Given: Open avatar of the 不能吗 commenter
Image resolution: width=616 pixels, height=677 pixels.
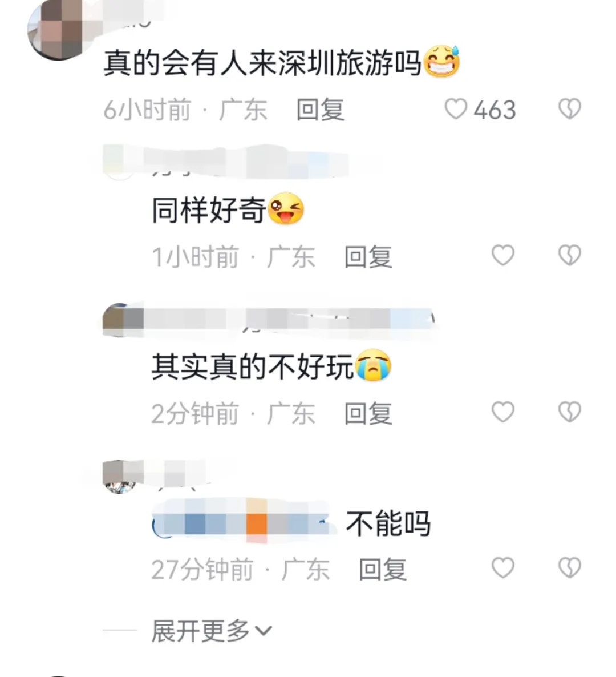Looking at the screenshot, I should (x=119, y=477).
